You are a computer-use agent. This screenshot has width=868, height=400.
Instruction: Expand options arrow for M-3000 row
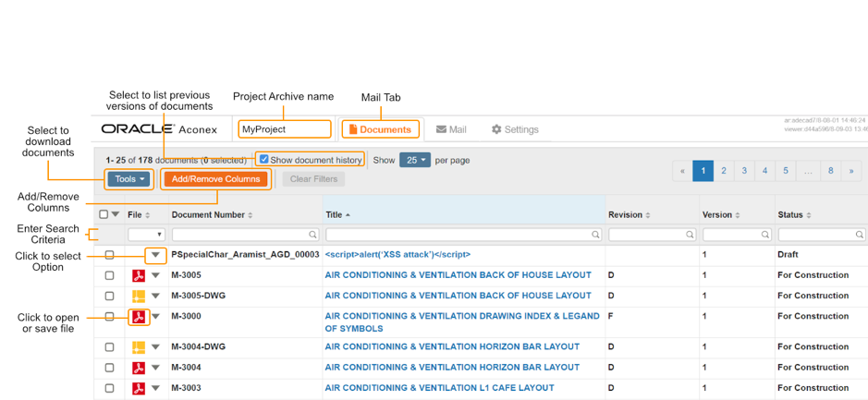tap(155, 317)
